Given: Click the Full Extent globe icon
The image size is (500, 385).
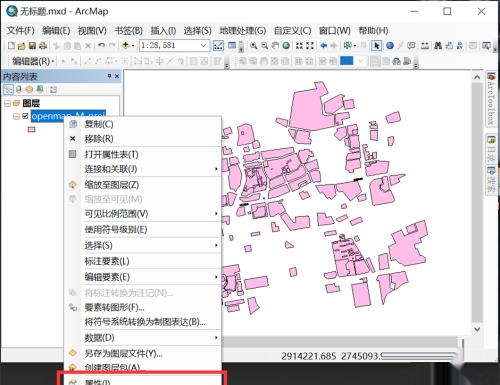Looking at the screenshot, I should (286, 46).
